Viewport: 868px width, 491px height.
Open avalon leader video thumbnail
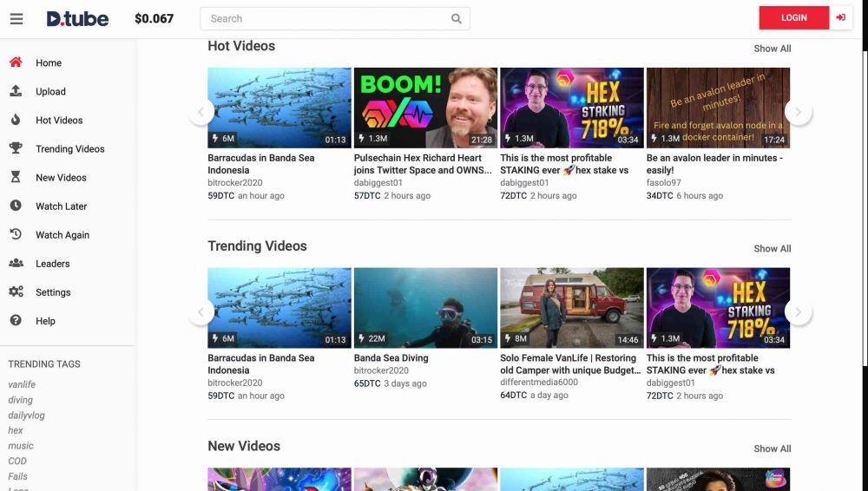click(x=718, y=108)
